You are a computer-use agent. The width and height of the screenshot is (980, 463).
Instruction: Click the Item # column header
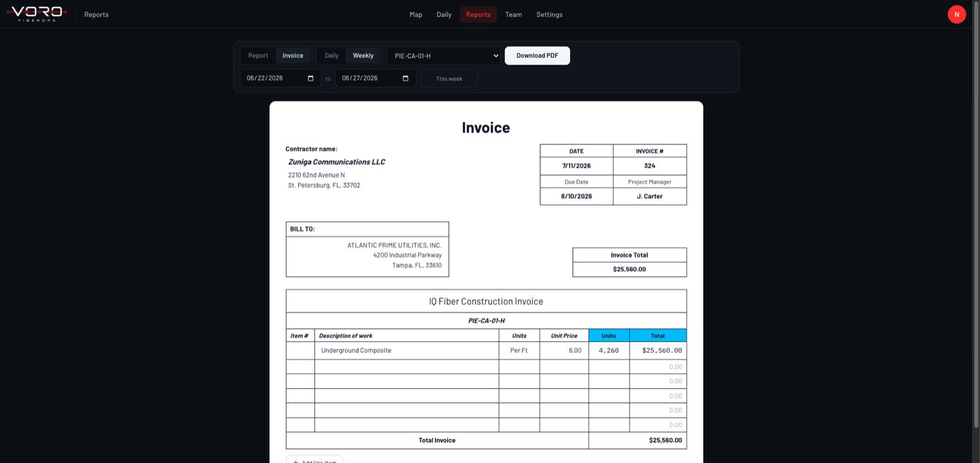point(300,336)
